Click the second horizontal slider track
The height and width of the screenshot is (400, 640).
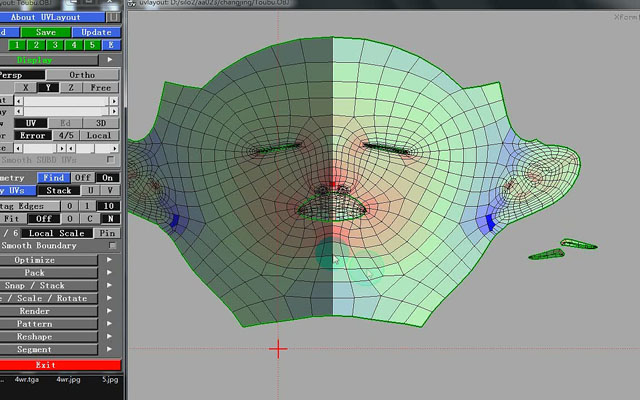coord(66,111)
